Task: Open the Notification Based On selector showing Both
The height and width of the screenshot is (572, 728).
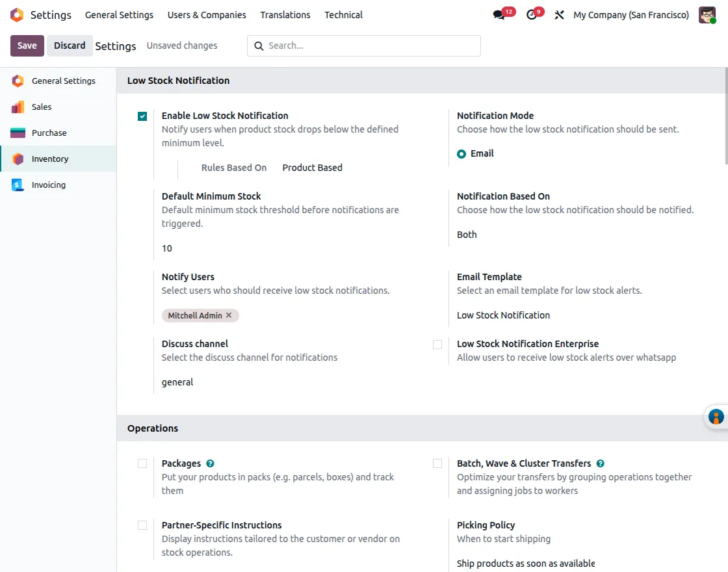Action: click(467, 235)
